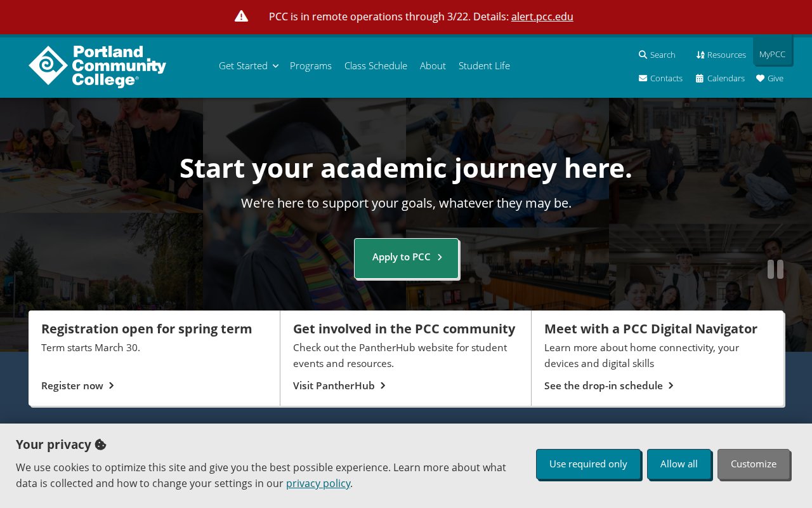812x508 pixels.
Task: Click the Contacts envelope icon
Action: pos(643,78)
